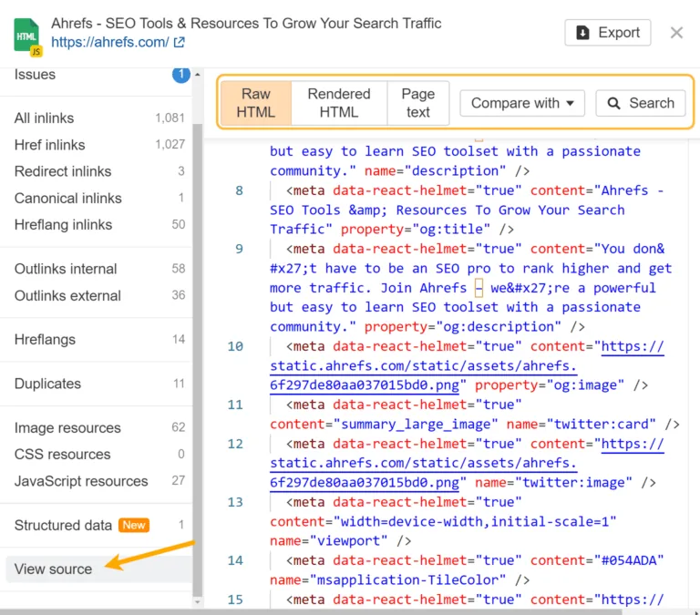The height and width of the screenshot is (615, 700).
Task: Open the Compare with dropdown
Action: tap(522, 103)
